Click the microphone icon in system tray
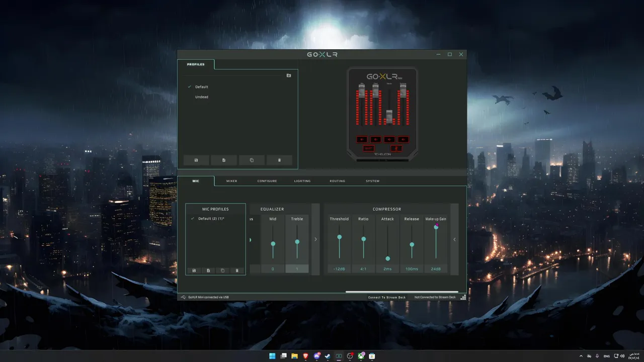This screenshot has height=362, width=644. click(x=597, y=356)
